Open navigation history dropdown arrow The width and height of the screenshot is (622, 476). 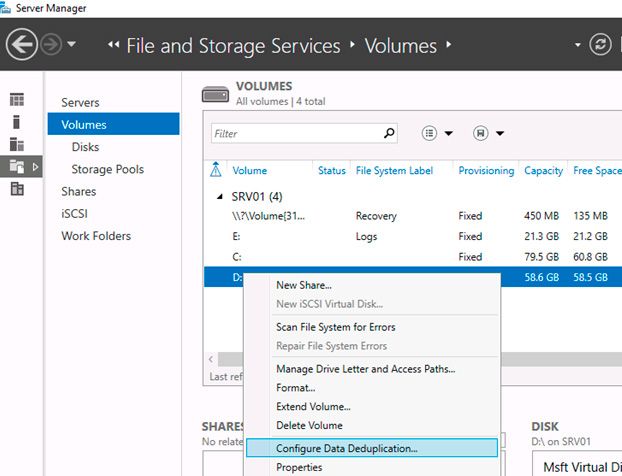coord(72,44)
